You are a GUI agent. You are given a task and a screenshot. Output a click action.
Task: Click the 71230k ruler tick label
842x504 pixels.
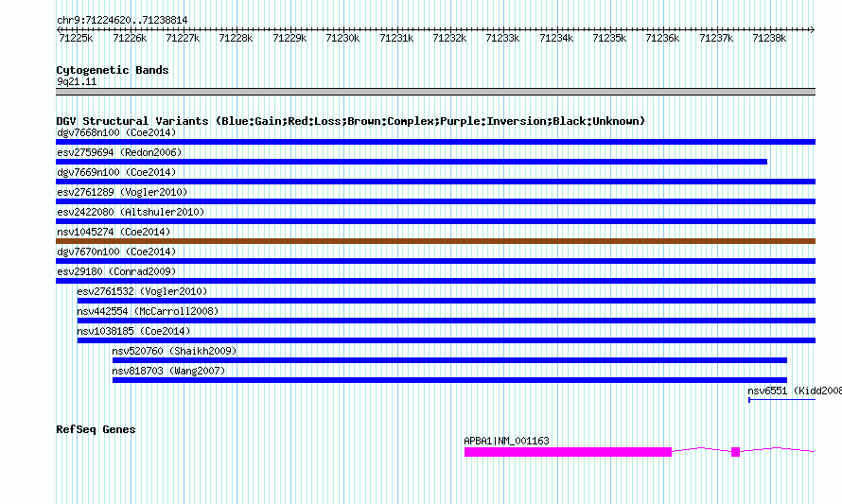tap(342, 38)
